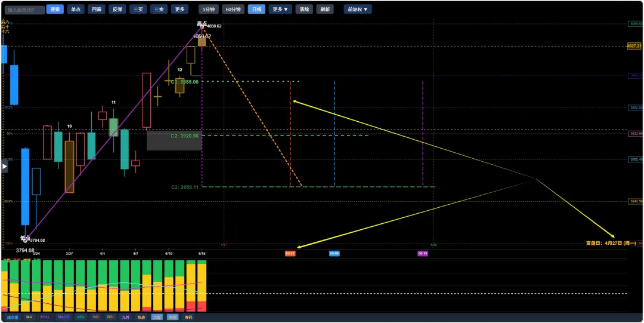Toggle the WR indicator
The image size is (644, 323).
(x=95, y=317)
